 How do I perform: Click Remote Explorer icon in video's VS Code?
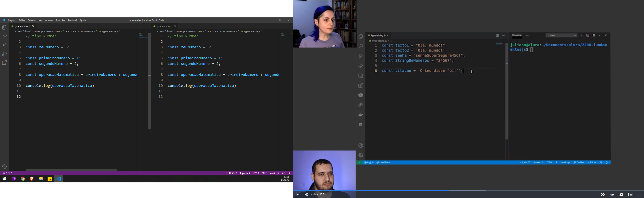point(360,76)
